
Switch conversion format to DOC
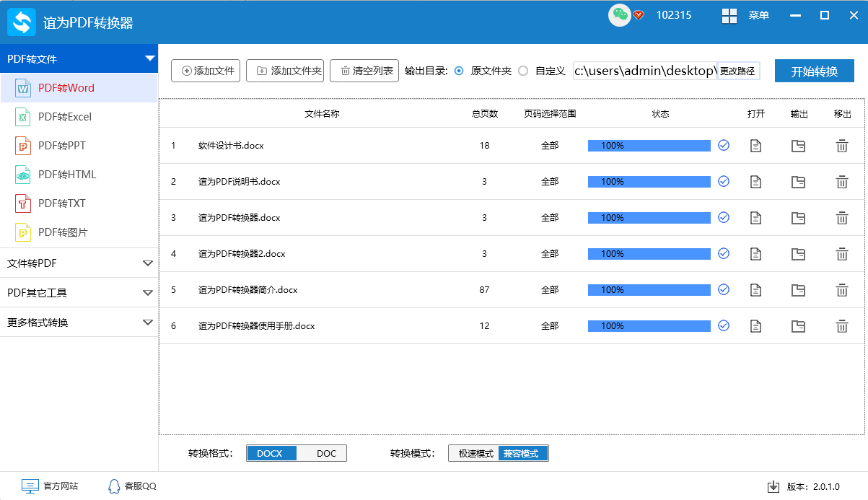(326, 453)
